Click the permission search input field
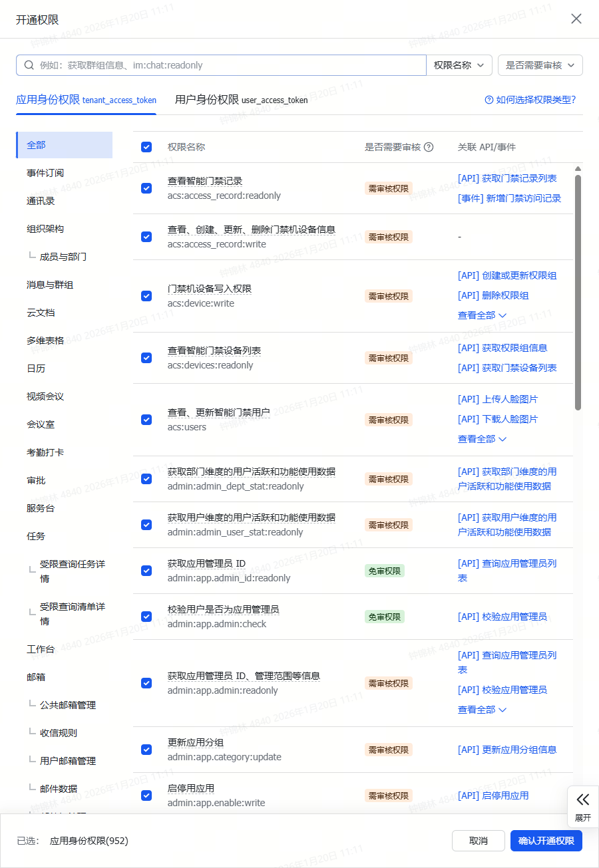Image resolution: width=599 pixels, height=868 pixels. pyautogui.click(x=226, y=65)
